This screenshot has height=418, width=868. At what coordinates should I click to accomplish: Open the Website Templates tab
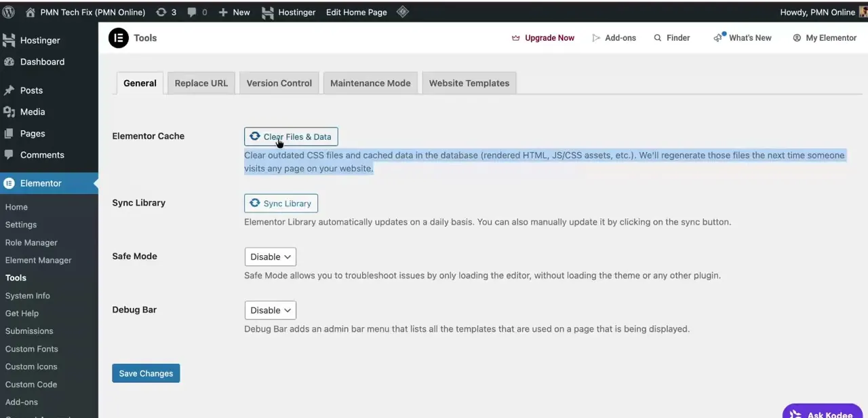[x=469, y=83]
